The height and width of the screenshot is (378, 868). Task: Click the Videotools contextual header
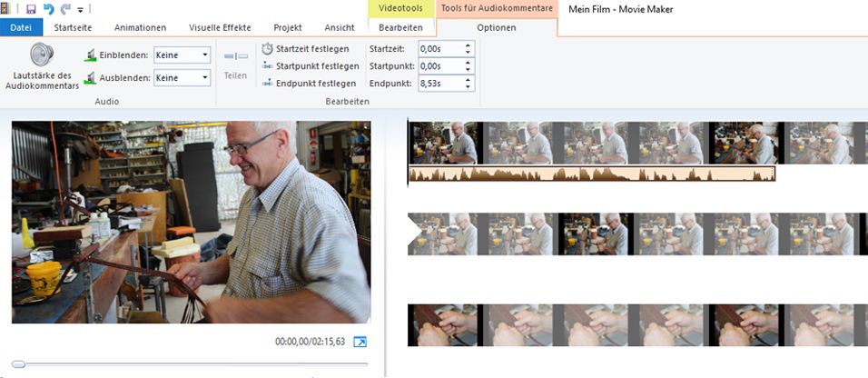point(400,8)
